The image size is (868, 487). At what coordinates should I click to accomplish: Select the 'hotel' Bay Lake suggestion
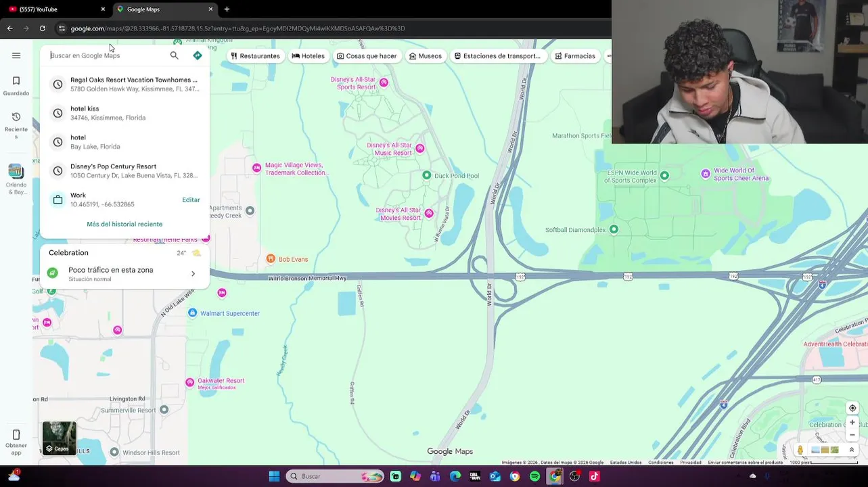[x=124, y=142]
